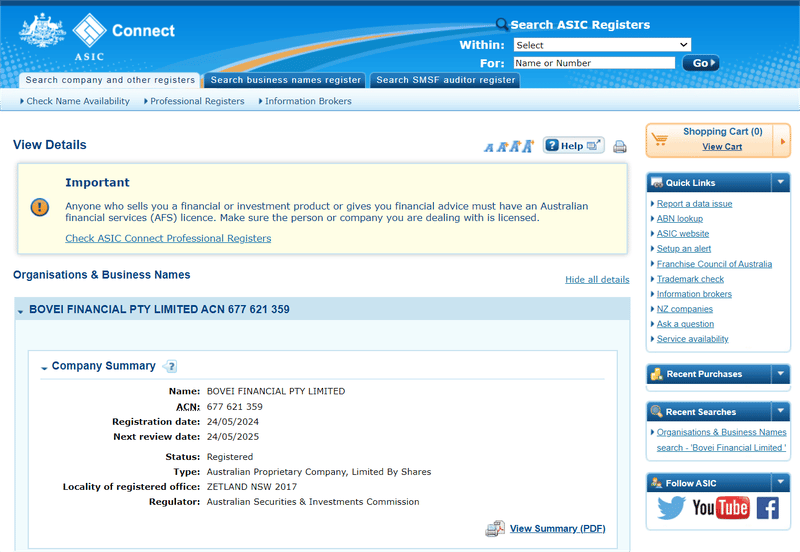Collapse the BOVEI FINANCIAL PTY LIMITED section
Viewport: 800px width, 552px height.
click(x=21, y=311)
